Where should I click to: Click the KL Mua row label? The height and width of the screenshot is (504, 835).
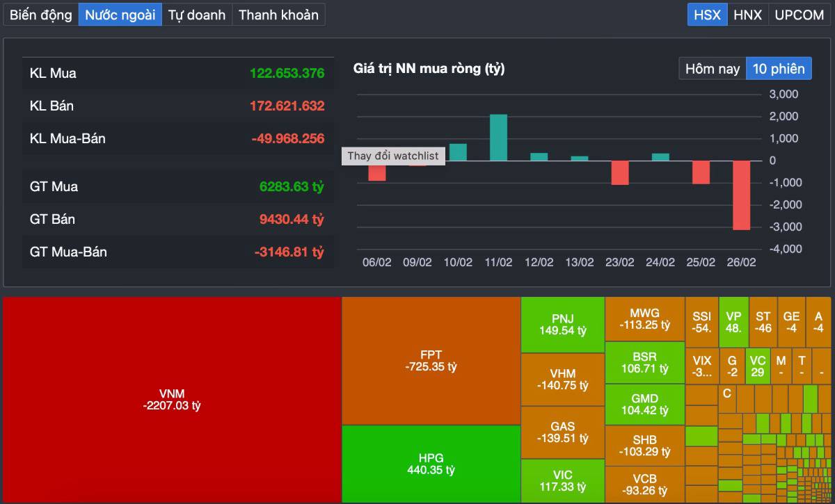pyautogui.click(x=53, y=73)
